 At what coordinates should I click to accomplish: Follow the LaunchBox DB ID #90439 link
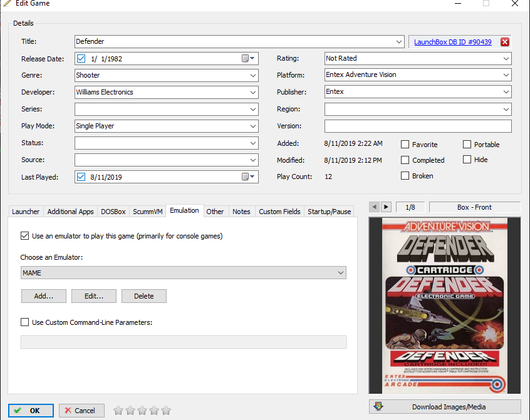pos(452,42)
